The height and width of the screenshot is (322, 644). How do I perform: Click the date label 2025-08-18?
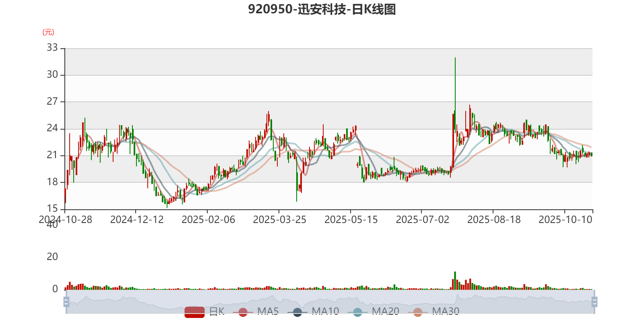pyautogui.click(x=494, y=220)
